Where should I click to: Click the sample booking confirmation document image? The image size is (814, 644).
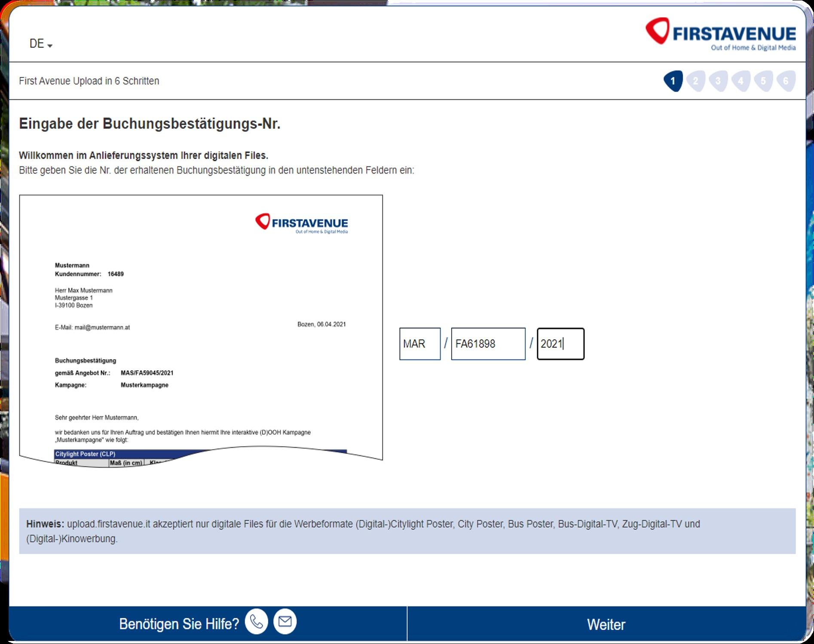(201, 331)
